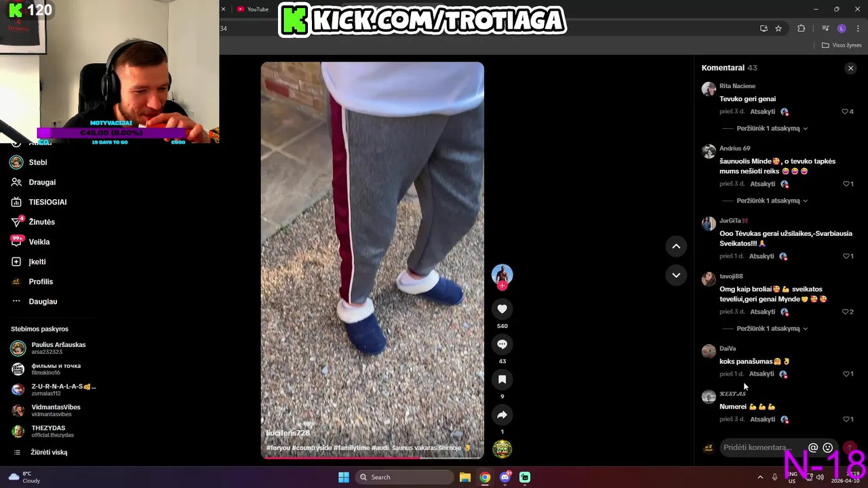
Task: Seek along the video progress bar
Action: pos(372,457)
